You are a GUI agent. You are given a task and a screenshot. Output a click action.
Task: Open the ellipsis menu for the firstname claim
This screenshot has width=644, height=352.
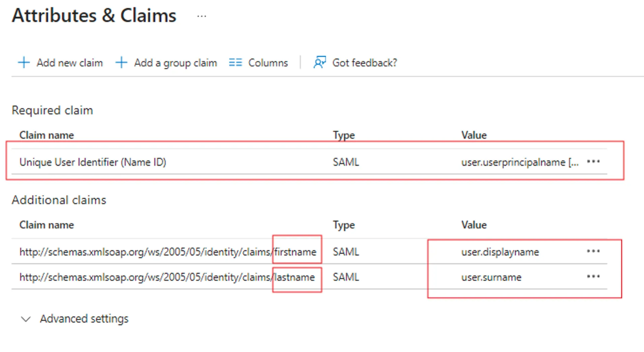(594, 252)
